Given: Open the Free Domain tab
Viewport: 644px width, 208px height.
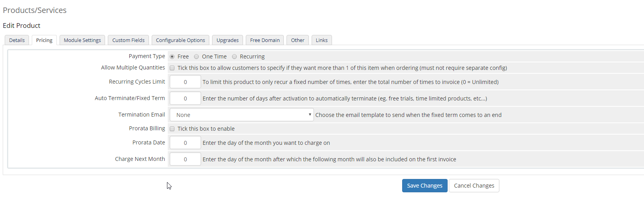Looking at the screenshot, I should [x=265, y=40].
